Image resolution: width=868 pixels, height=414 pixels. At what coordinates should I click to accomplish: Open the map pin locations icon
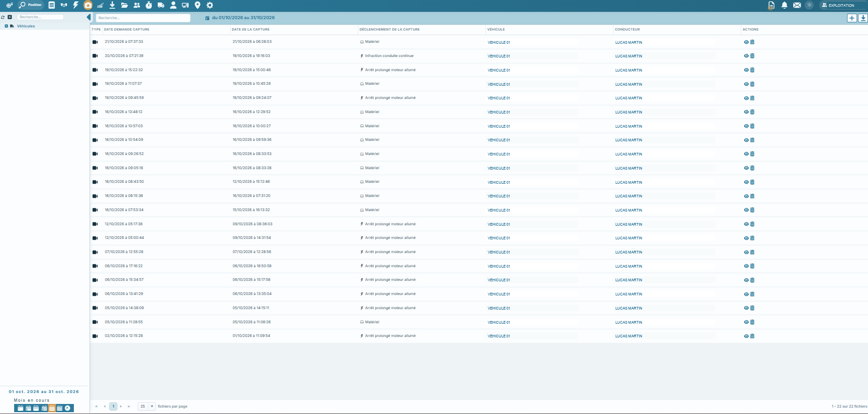coord(197,5)
